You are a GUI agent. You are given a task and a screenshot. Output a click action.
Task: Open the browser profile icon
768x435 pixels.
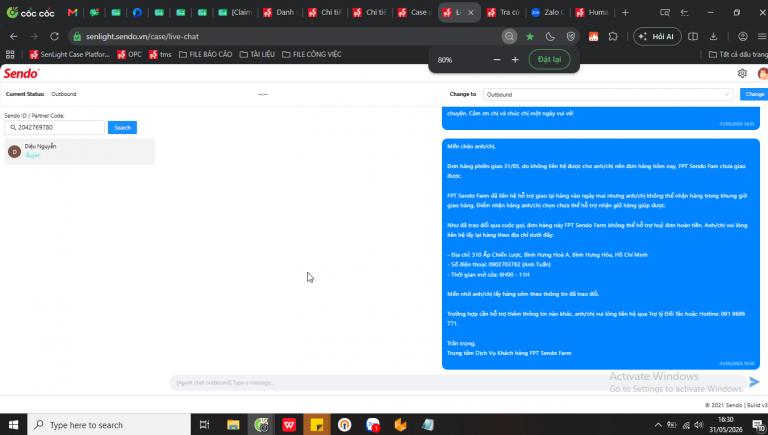pyautogui.click(x=743, y=36)
